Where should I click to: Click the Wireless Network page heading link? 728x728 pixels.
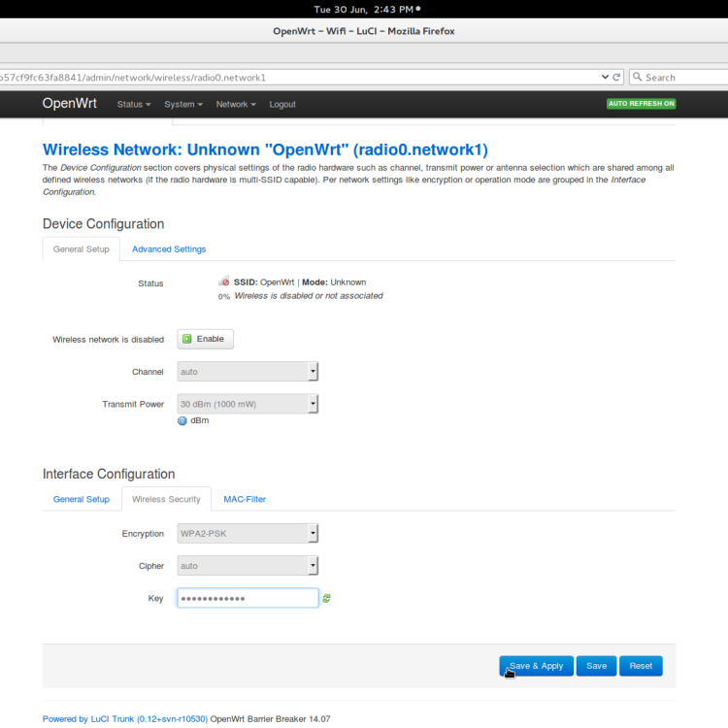tap(265, 149)
